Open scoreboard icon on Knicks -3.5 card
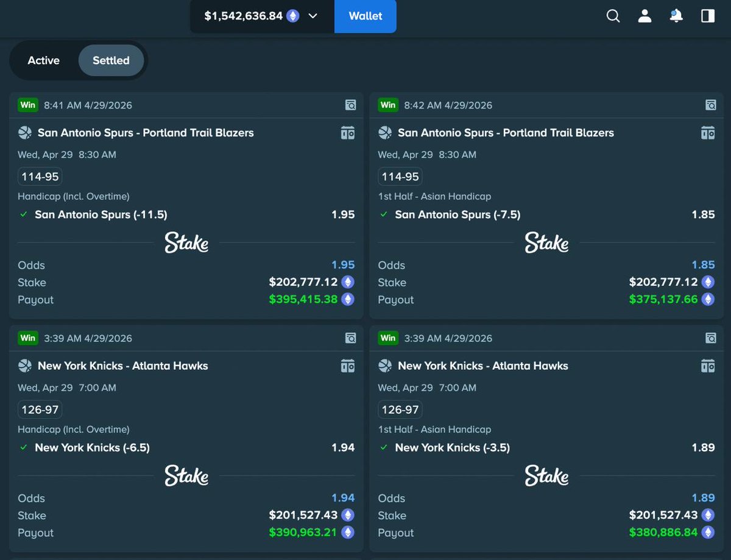731x560 pixels. [708, 366]
